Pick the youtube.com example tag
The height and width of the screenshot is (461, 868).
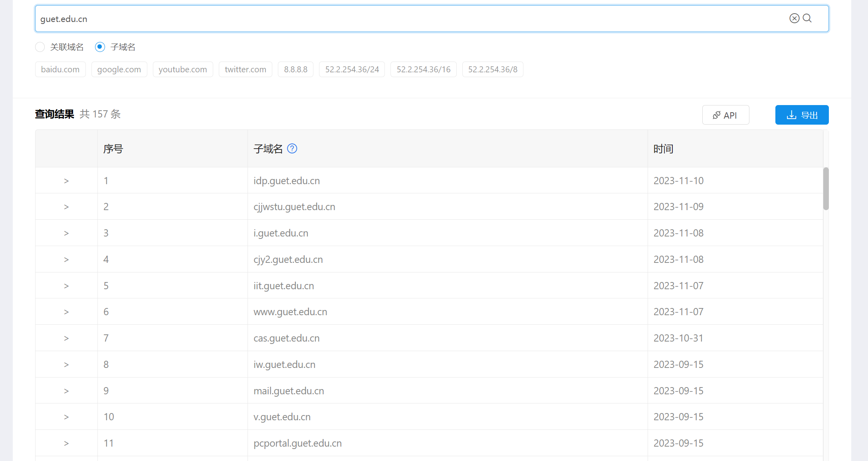pos(182,70)
